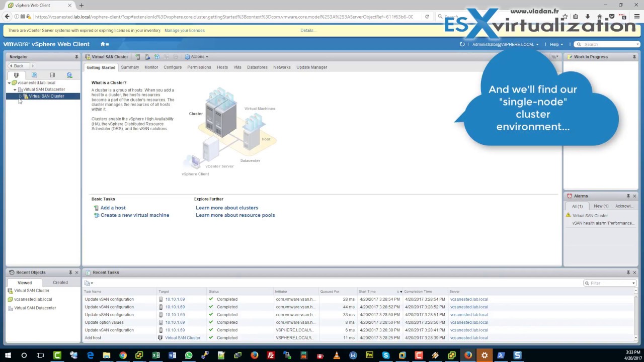The image size is (644, 362).
Task: Open the Windows Start menu
Action: tap(8, 355)
